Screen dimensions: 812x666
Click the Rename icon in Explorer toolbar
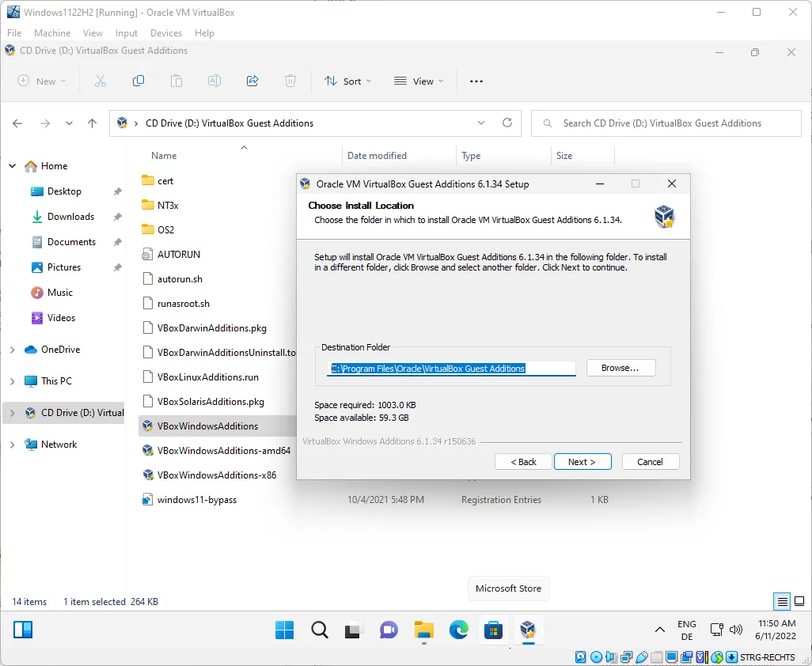(214, 81)
